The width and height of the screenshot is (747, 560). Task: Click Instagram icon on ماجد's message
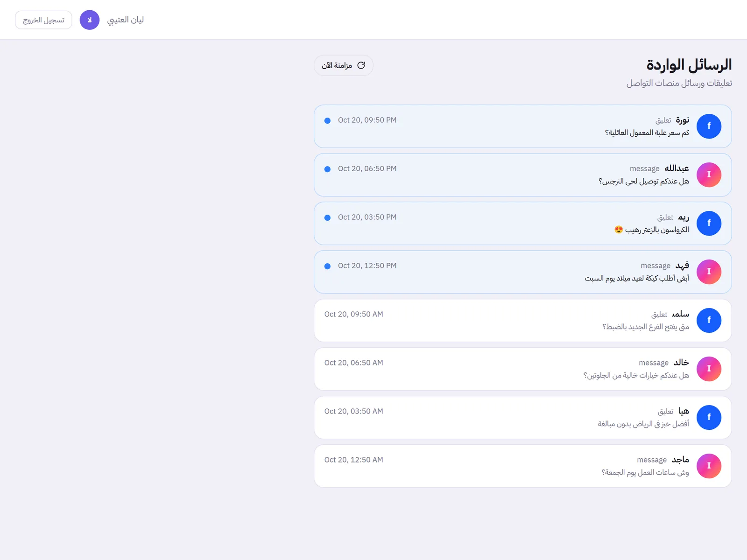click(709, 466)
